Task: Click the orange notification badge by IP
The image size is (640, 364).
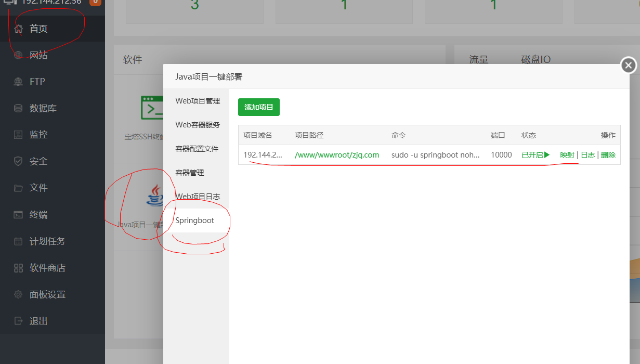Action: coord(96,2)
